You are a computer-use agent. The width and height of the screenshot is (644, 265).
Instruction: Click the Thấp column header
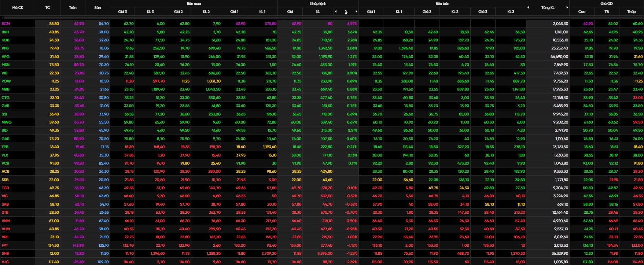click(631, 12)
